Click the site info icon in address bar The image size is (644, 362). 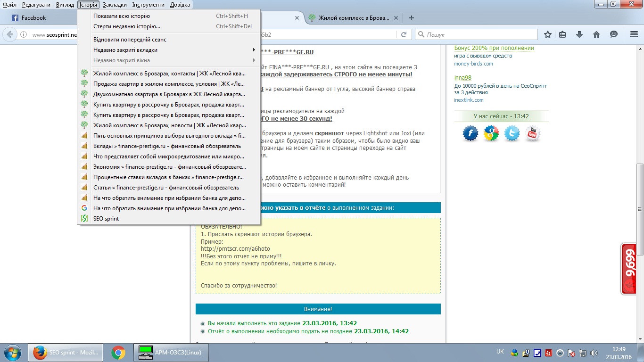click(x=23, y=34)
